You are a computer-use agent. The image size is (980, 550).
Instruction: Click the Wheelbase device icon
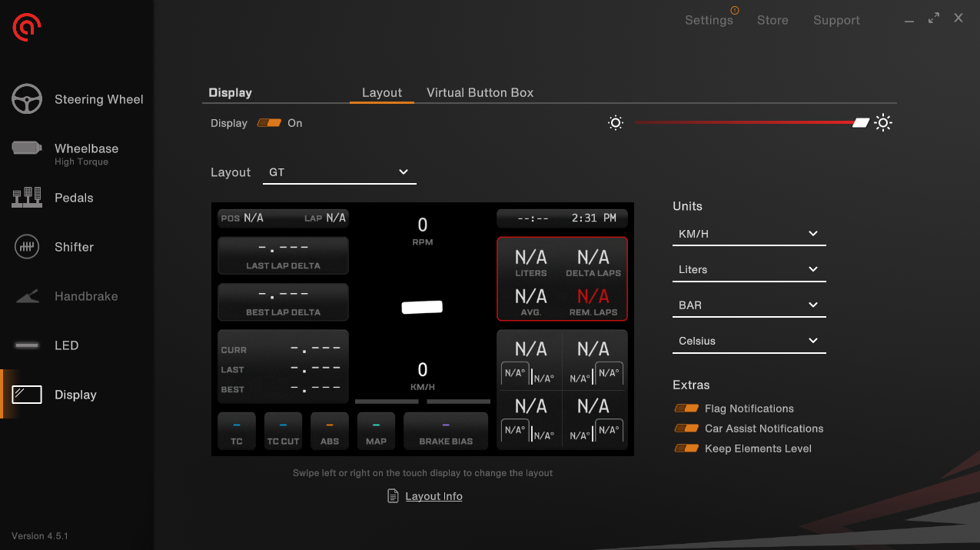click(27, 148)
